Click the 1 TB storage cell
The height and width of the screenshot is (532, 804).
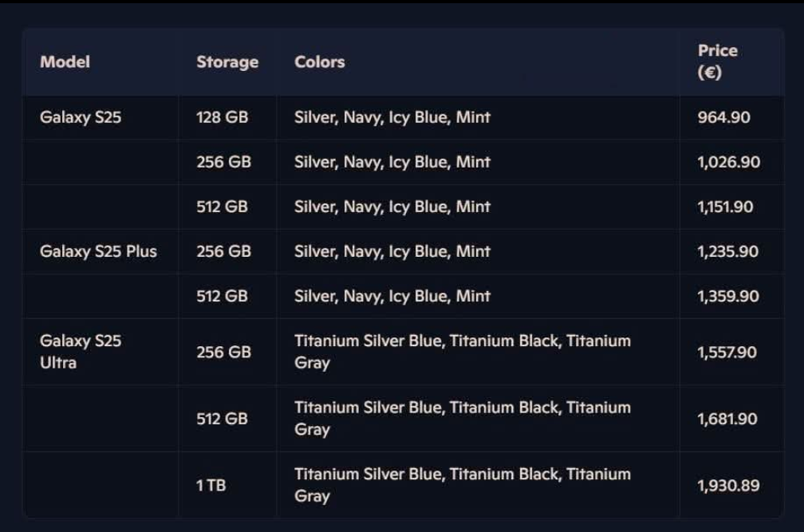tap(211, 485)
